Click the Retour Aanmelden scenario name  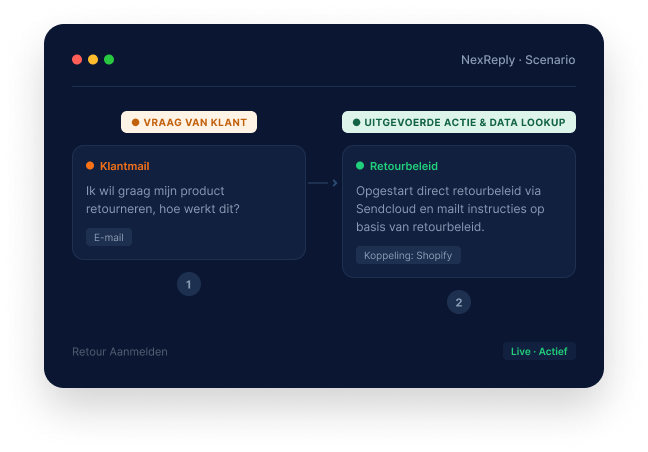[x=120, y=352]
